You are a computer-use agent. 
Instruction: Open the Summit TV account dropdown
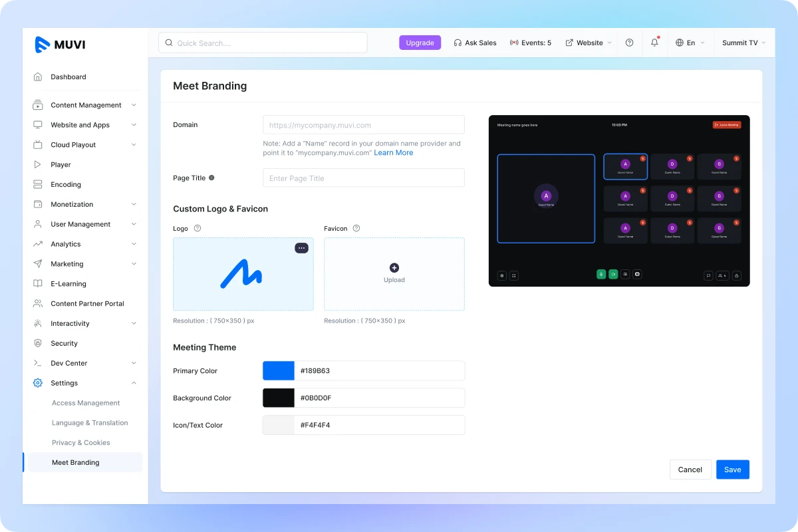coord(743,43)
